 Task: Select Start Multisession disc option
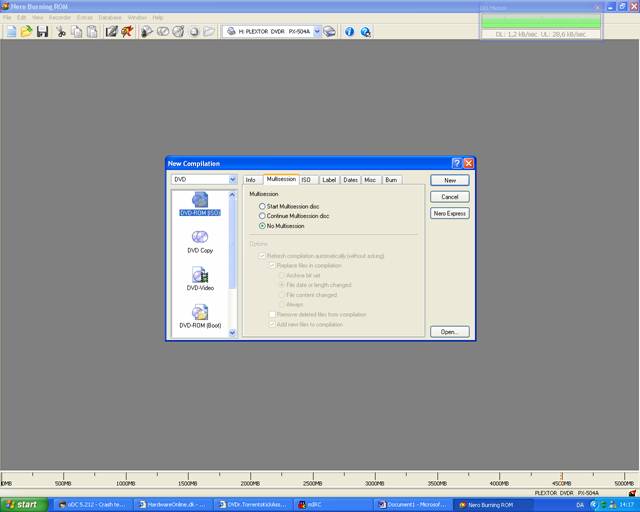tap(263, 206)
